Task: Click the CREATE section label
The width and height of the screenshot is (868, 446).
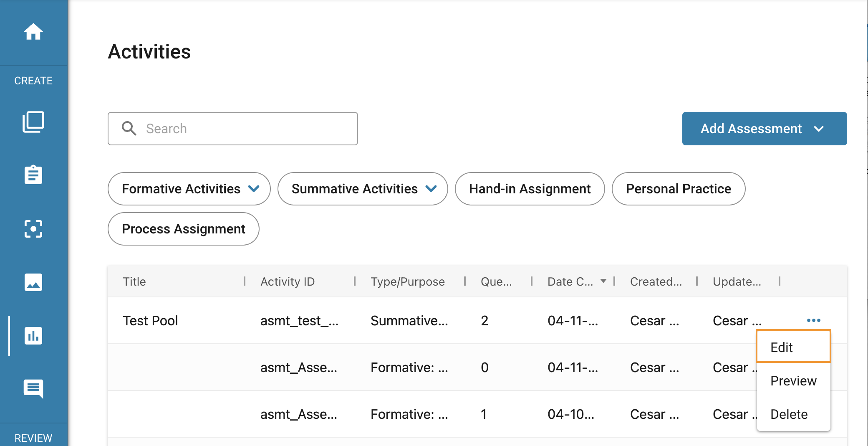Action: (33, 81)
